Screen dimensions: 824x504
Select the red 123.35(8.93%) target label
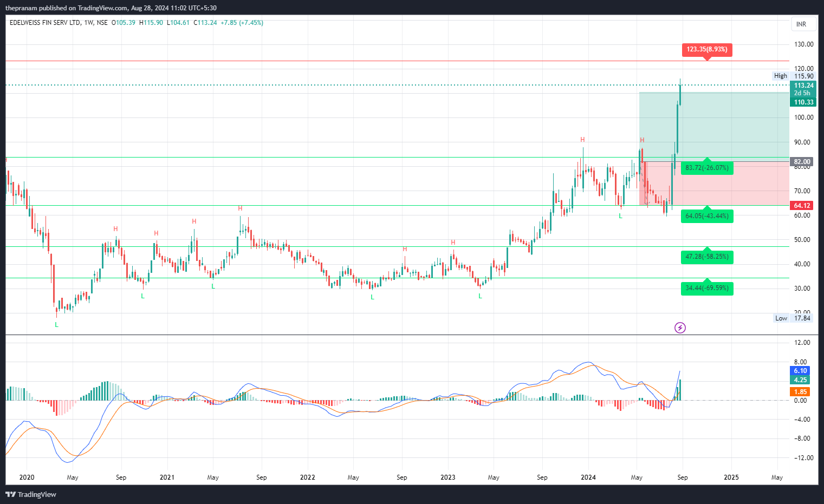tap(706, 50)
